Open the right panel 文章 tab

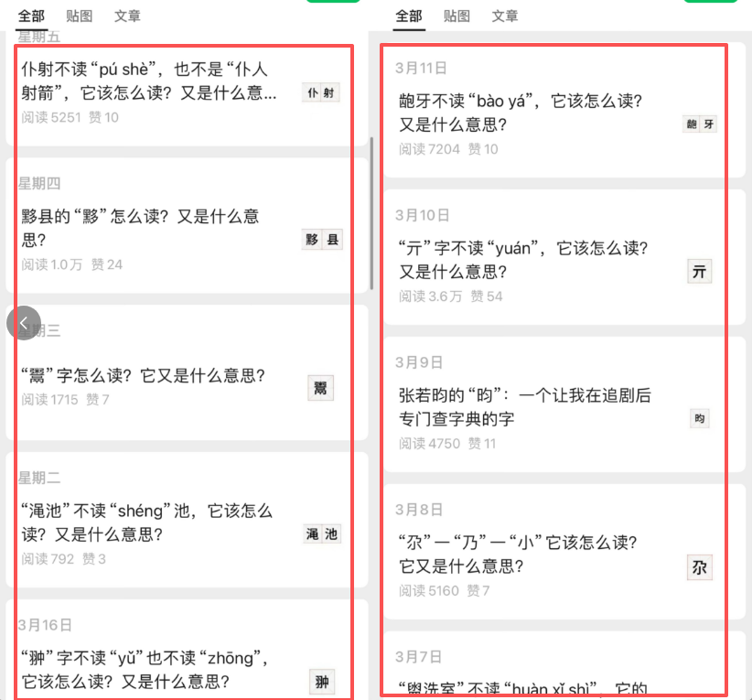click(x=504, y=16)
